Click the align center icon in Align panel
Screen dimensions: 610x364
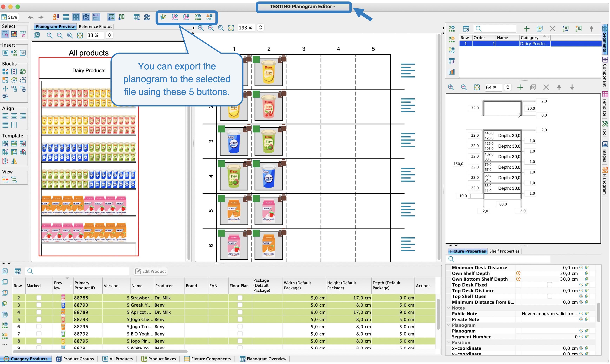[x=14, y=116]
